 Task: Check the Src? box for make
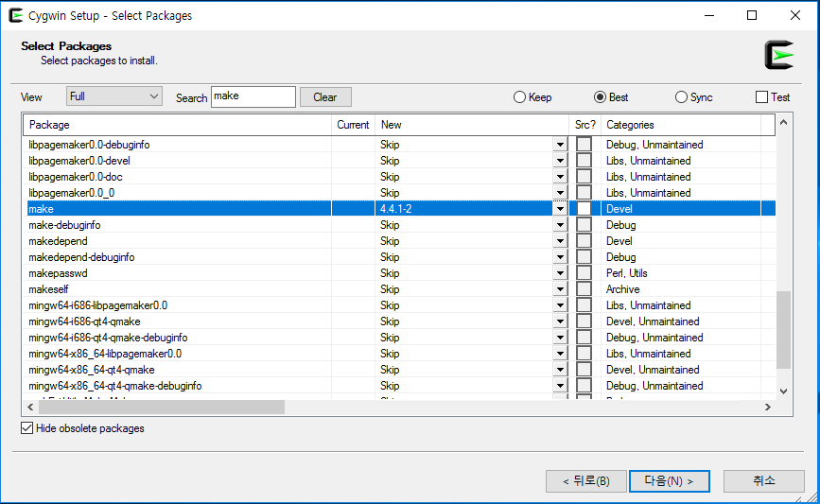pyautogui.click(x=584, y=209)
